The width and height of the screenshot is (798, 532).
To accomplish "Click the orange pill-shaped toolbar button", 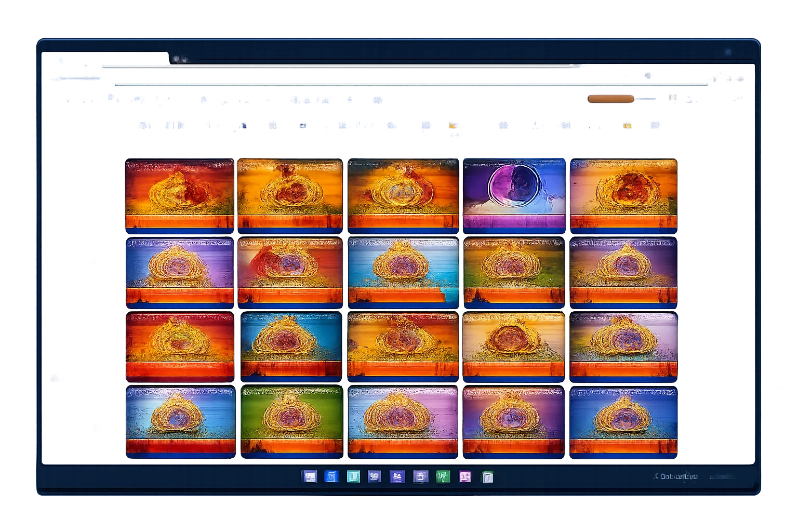I will pos(610,99).
